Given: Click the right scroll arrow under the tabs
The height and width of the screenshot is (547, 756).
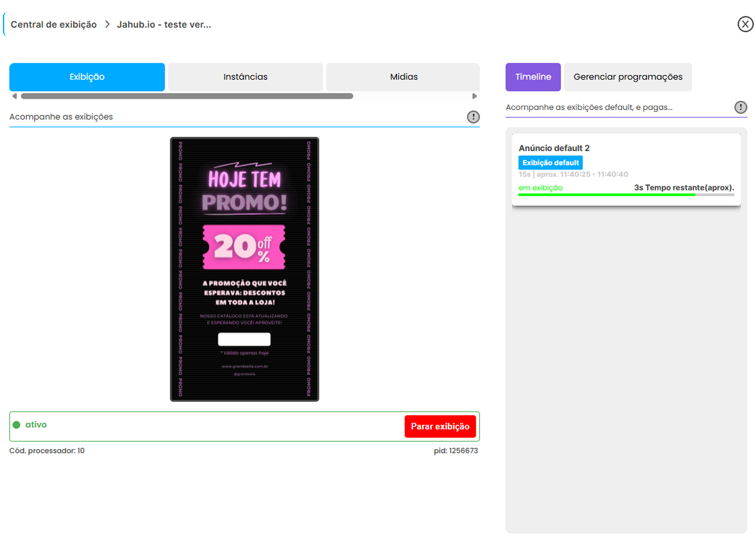Looking at the screenshot, I should pos(474,96).
